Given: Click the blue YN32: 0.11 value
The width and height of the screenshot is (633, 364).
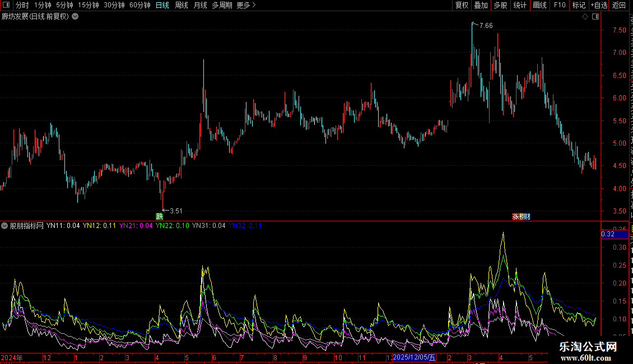Looking at the screenshot, I should tap(245, 226).
